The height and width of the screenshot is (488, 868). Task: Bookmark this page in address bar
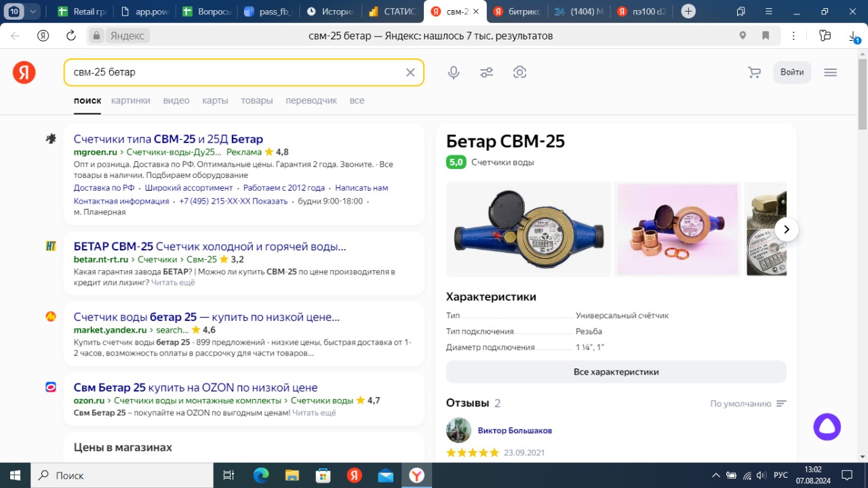point(766,36)
